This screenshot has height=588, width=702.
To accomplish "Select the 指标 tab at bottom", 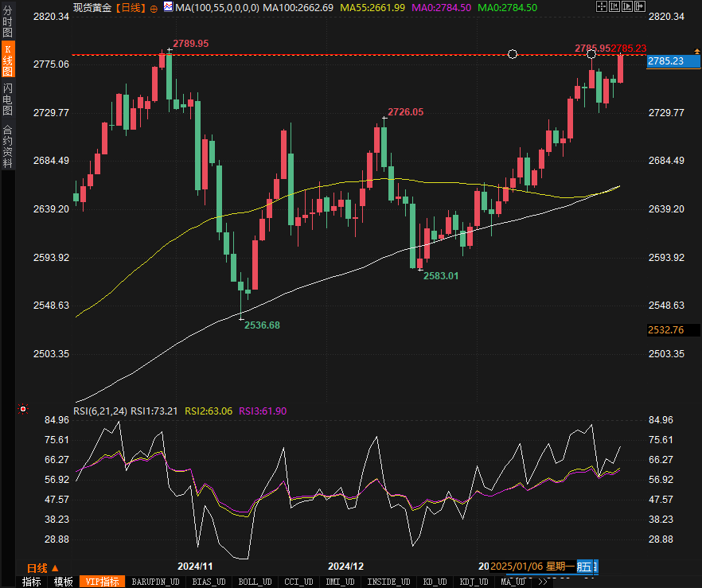I will (32, 582).
